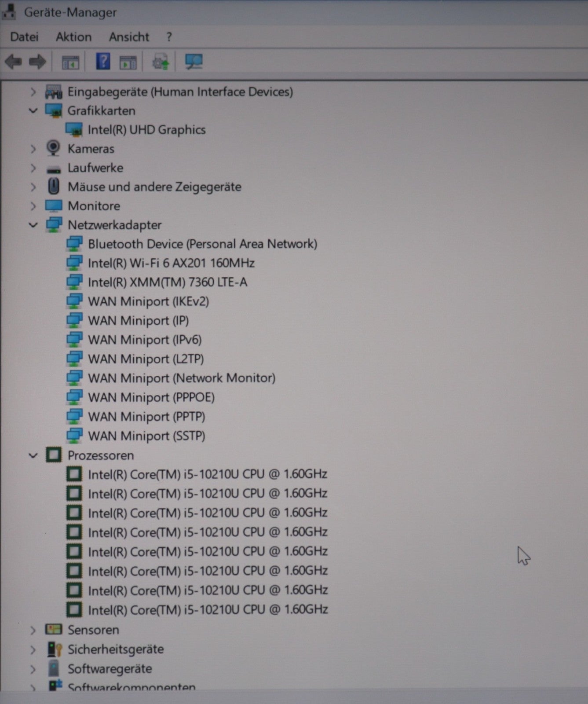Select Intel(R) UHD Graphics device
Viewport: 588px width, 704px height.
pyautogui.click(x=146, y=130)
